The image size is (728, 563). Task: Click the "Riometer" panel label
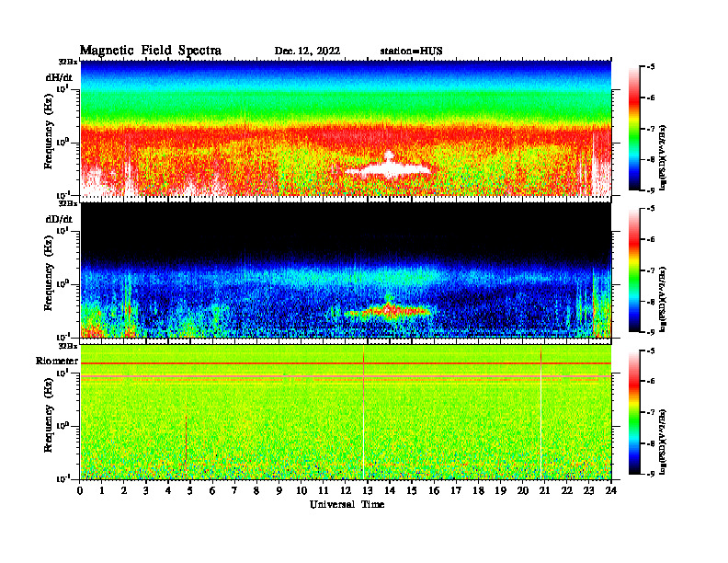click(x=57, y=361)
